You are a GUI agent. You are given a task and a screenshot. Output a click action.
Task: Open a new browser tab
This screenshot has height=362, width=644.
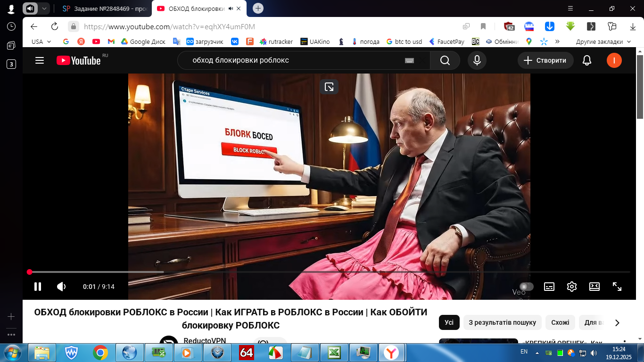click(258, 8)
